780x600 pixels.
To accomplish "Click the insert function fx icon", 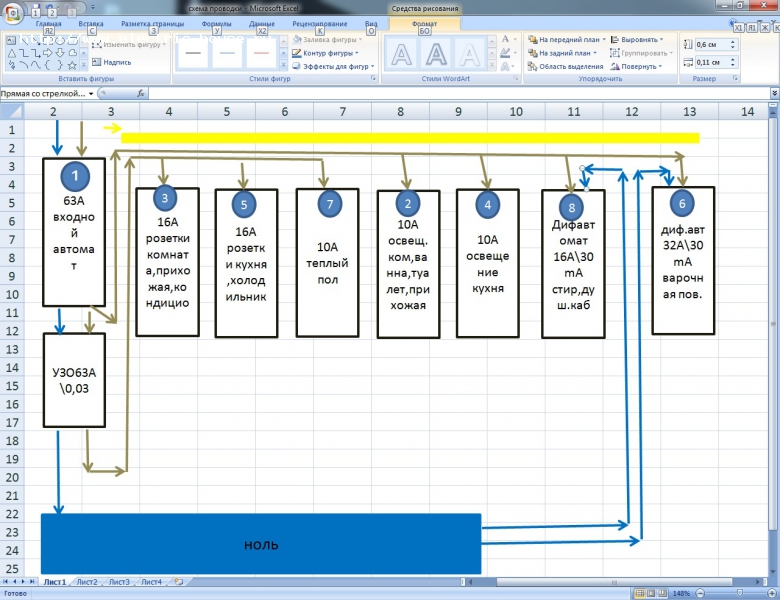I will (142, 93).
